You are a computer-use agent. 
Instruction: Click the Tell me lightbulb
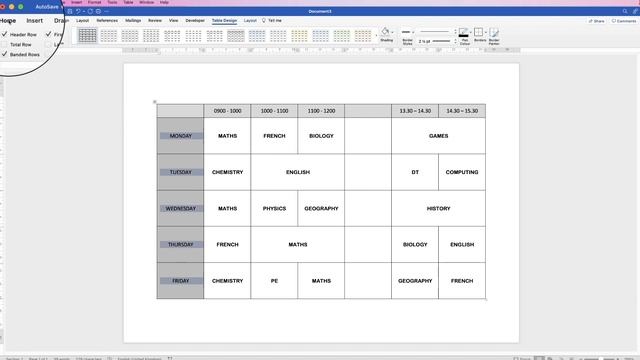click(264, 20)
